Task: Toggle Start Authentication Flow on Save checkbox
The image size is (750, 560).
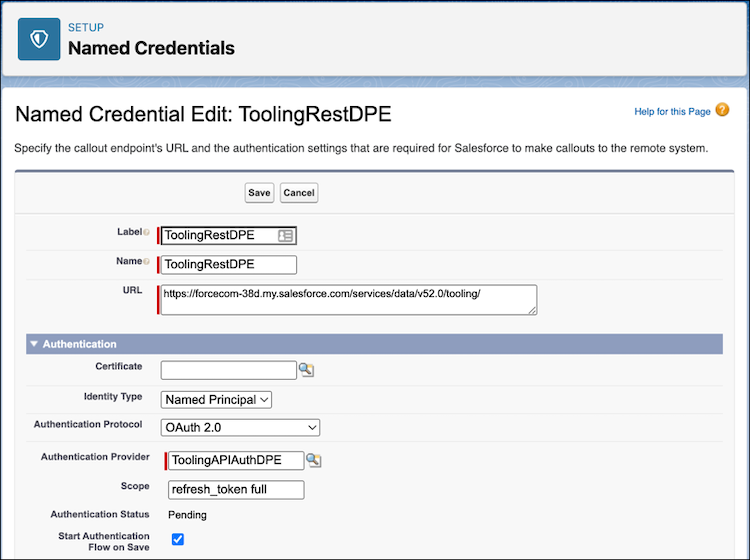Action: click(177, 539)
